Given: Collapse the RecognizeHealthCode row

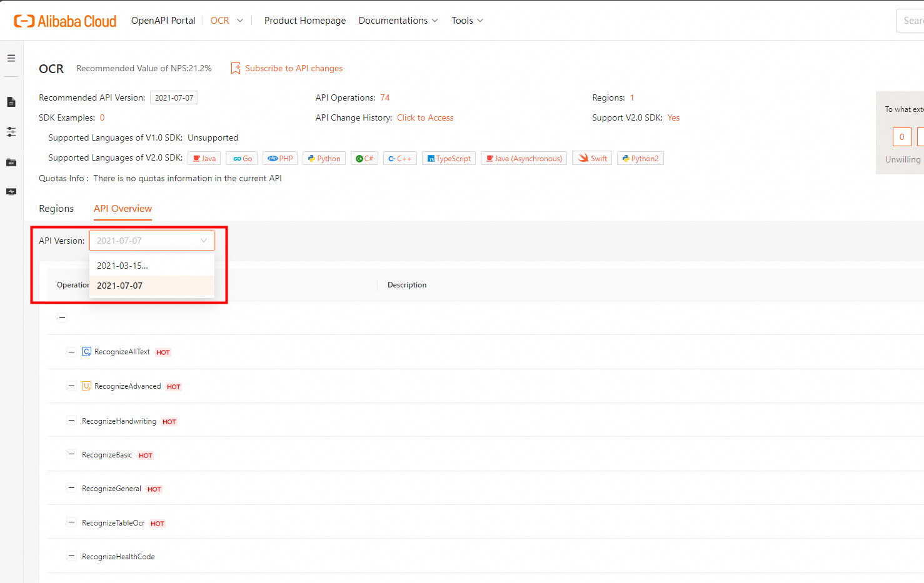Looking at the screenshot, I should [71, 556].
